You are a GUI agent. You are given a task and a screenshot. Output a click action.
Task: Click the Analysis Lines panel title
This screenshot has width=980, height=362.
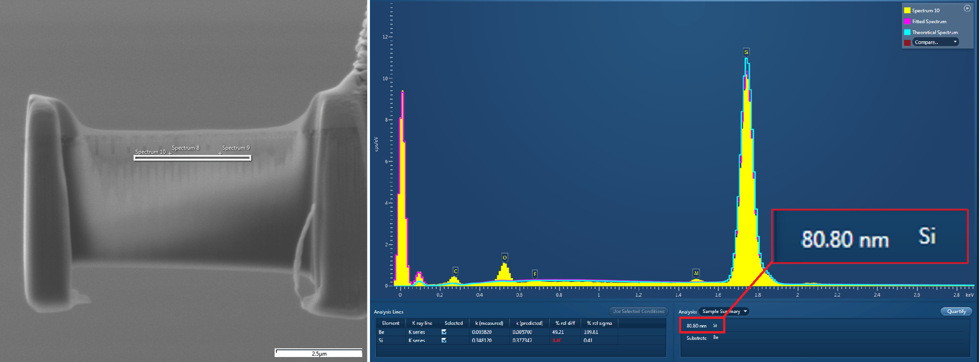point(389,312)
